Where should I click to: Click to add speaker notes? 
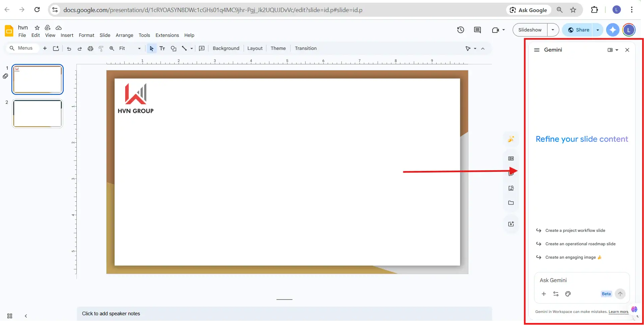point(284,314)
